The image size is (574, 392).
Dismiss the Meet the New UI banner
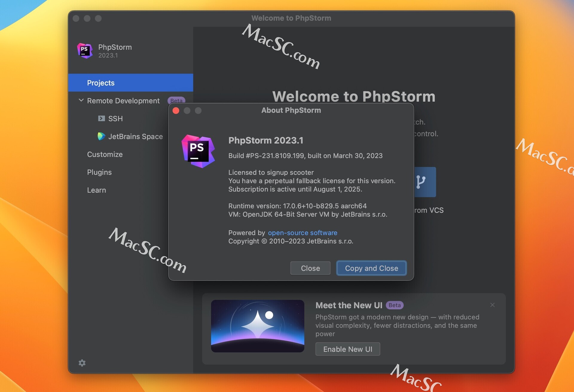click(492, 305)
